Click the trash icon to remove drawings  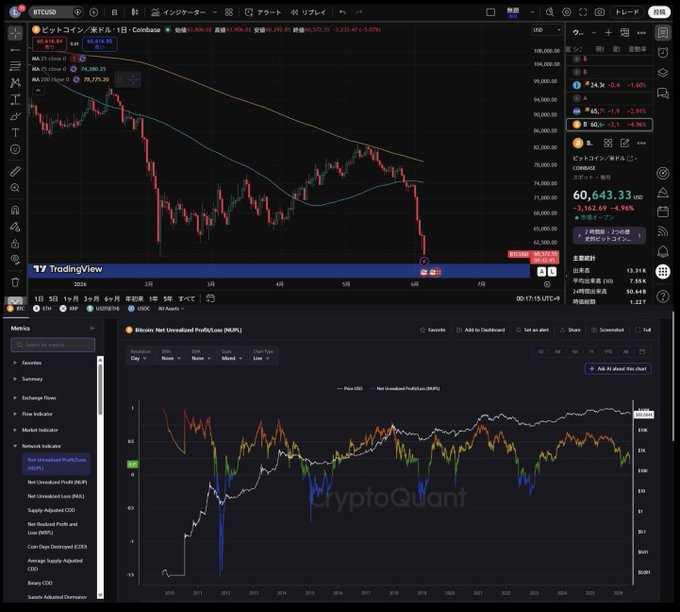(x=15, y=282)
